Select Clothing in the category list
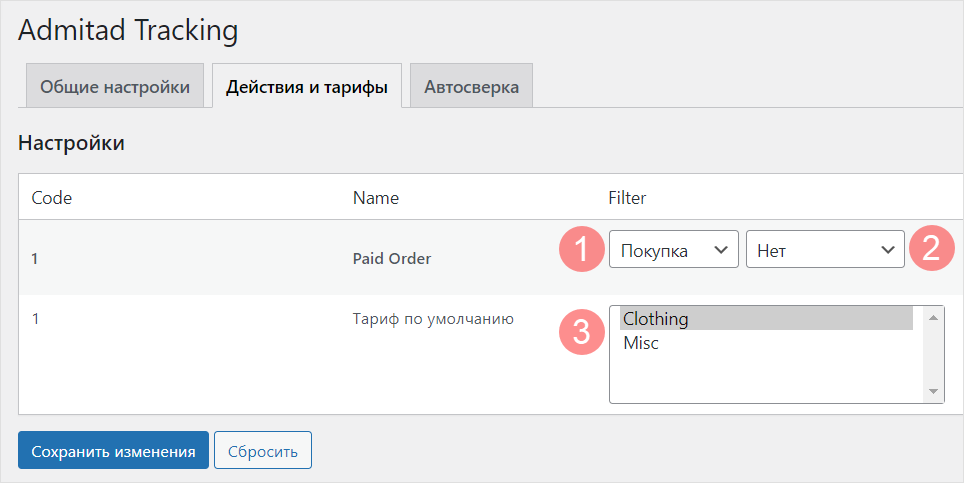 point(765,319)
